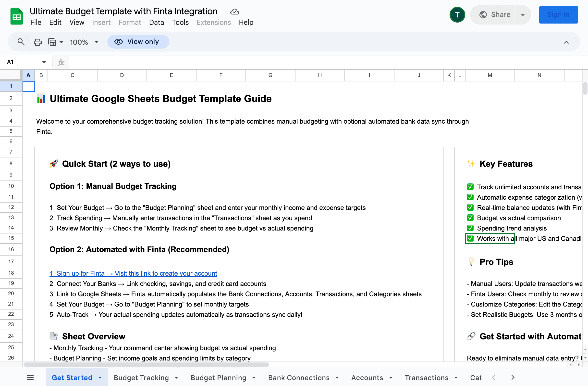Open the Accounts tab menu arrow
This screenshot has height=386, width=588.
391,378
